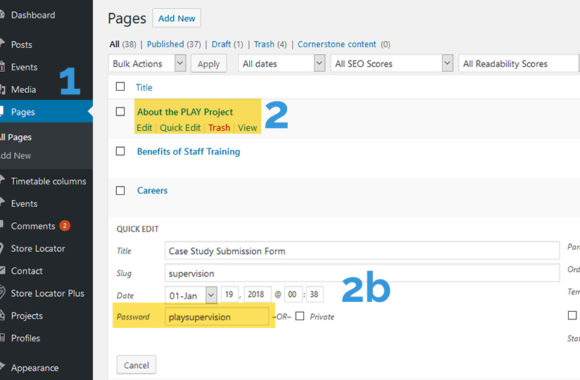Open the All Readability Scores dropdown
The width and height of the screenshot is (580, 380).
tap(519, 64)
